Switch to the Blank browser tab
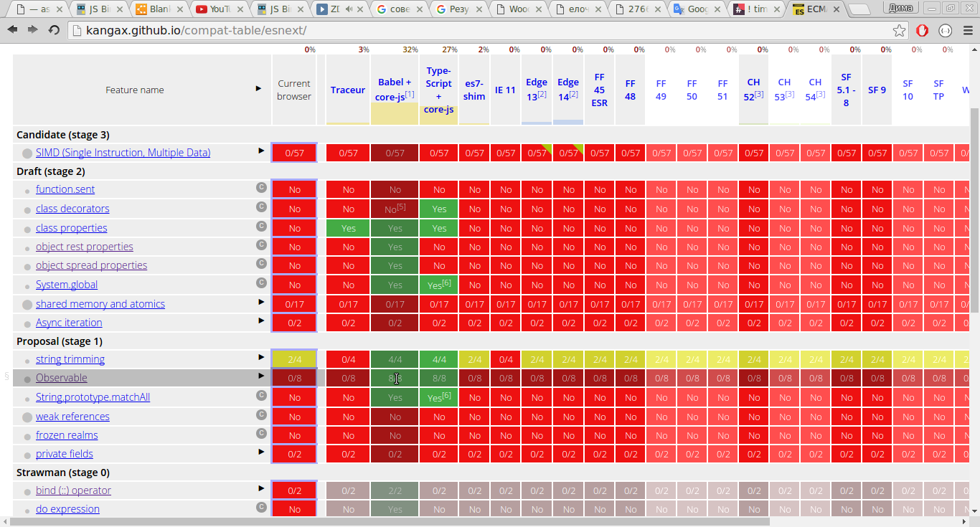 [159, 9]
